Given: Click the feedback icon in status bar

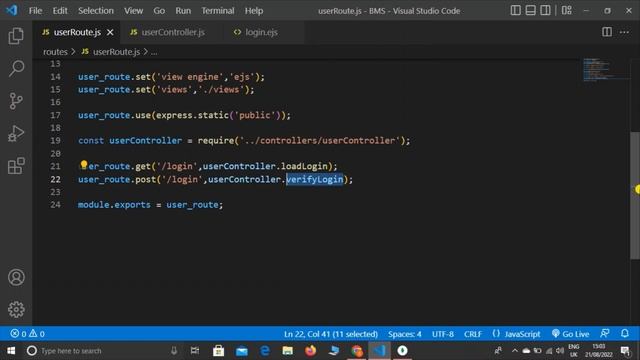Looking at the screenshot, I should tap(605, 333).
